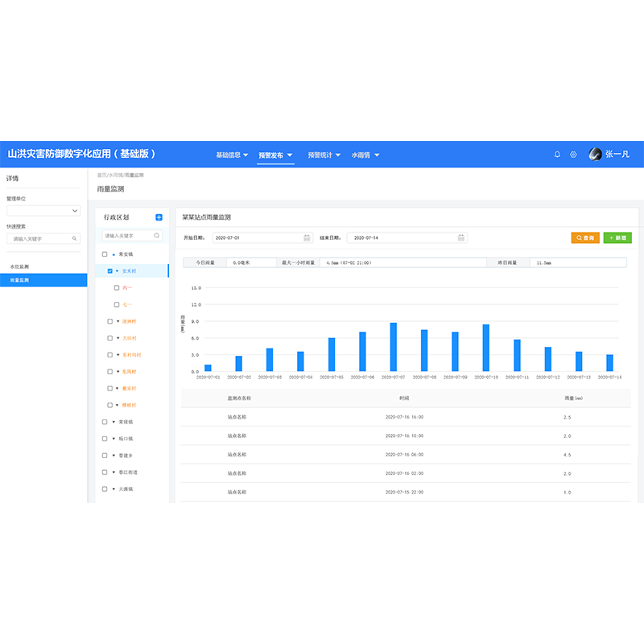The width and height of the screenshot is (644, 644).
Task: Click the blue plus icon beside 行政区划
Action: coord(159,217)
